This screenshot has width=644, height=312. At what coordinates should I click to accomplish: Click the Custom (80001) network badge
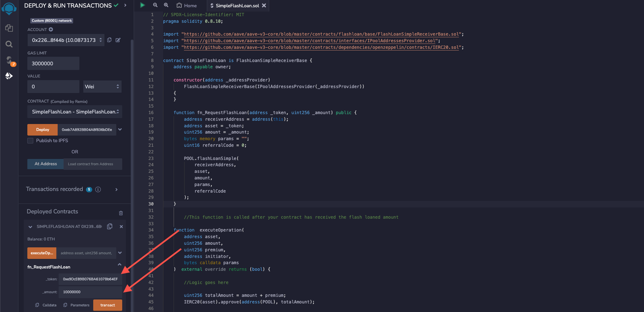tap(52, 20)
